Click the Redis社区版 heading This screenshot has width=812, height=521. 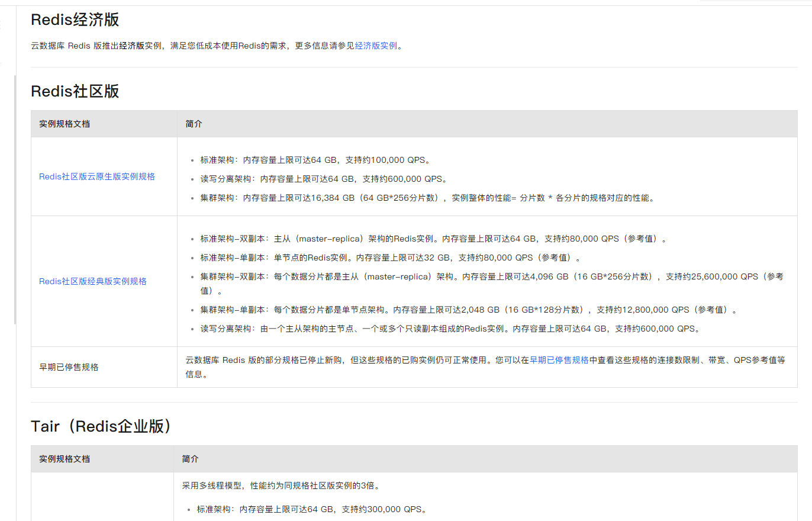pos(75,91)
